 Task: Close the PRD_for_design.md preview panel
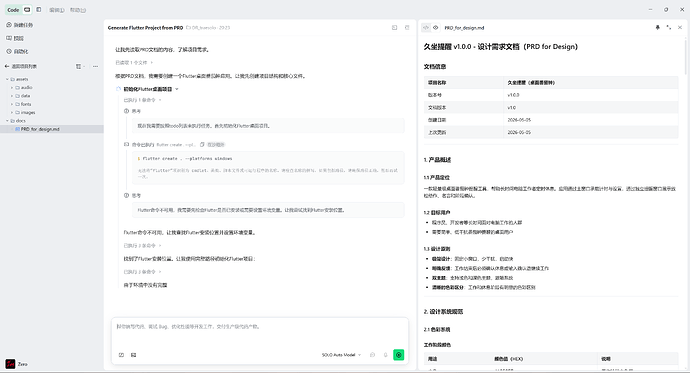(x=680, y=27)
